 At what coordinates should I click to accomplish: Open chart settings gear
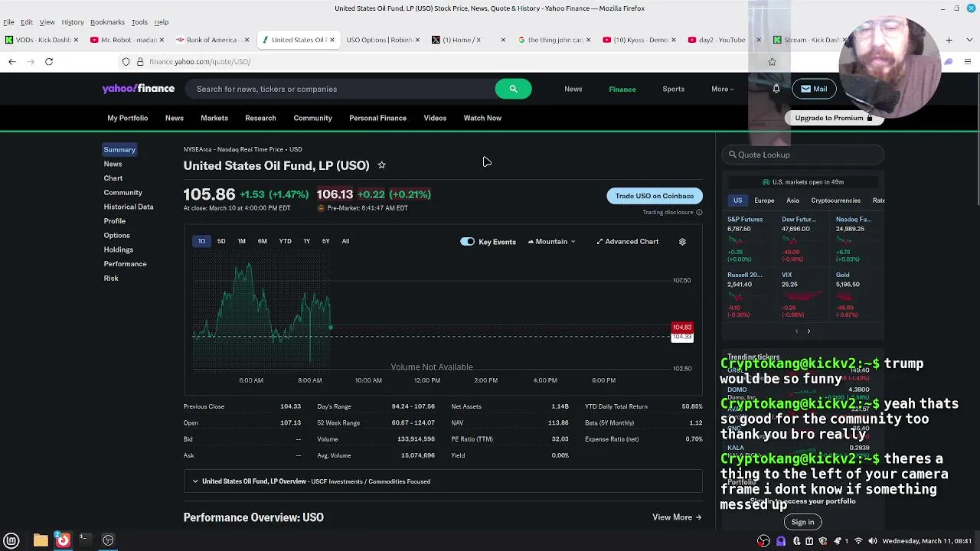[x=682, y=242]
